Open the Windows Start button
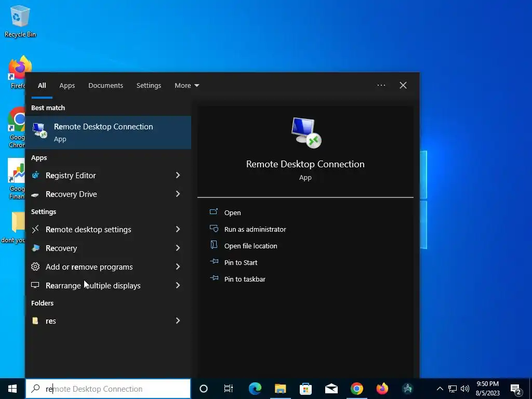This screenshot has width=532, height=399. (x=12, y=389)
